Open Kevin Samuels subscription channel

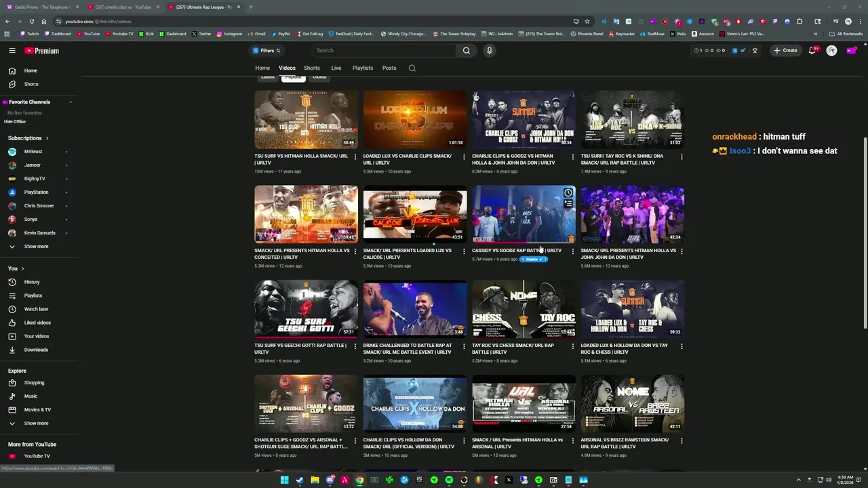coord(39,233)
